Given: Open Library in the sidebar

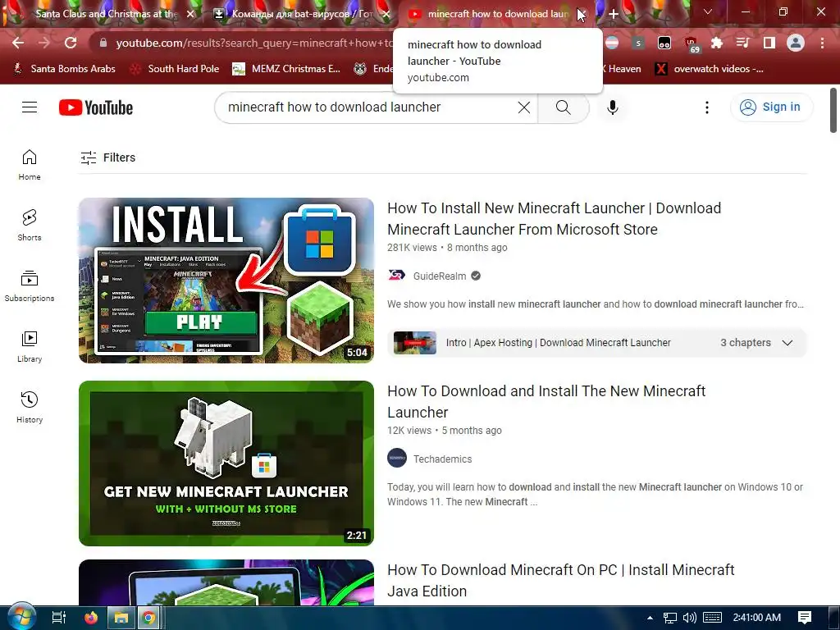Looking at the screenshot, I should click(x=30, y=347).
